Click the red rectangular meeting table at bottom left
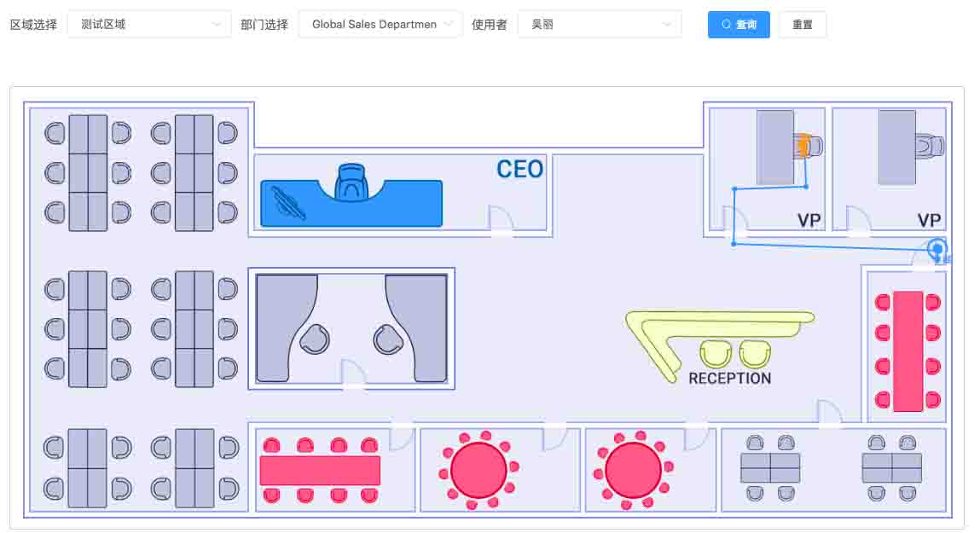The image size is (980, 533). (x=320, y=470)
